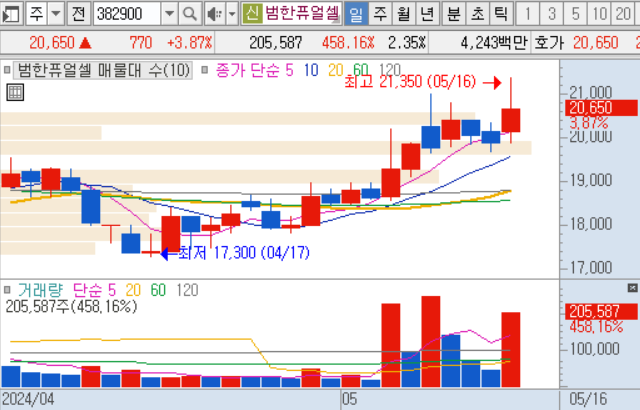640x410 pixels.
Task: Click the magnifier search icon next to stock code
Action: 189,14
